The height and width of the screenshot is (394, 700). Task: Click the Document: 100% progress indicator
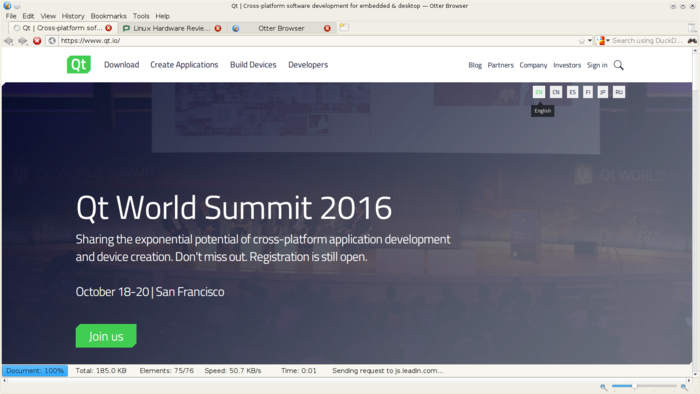35,371
